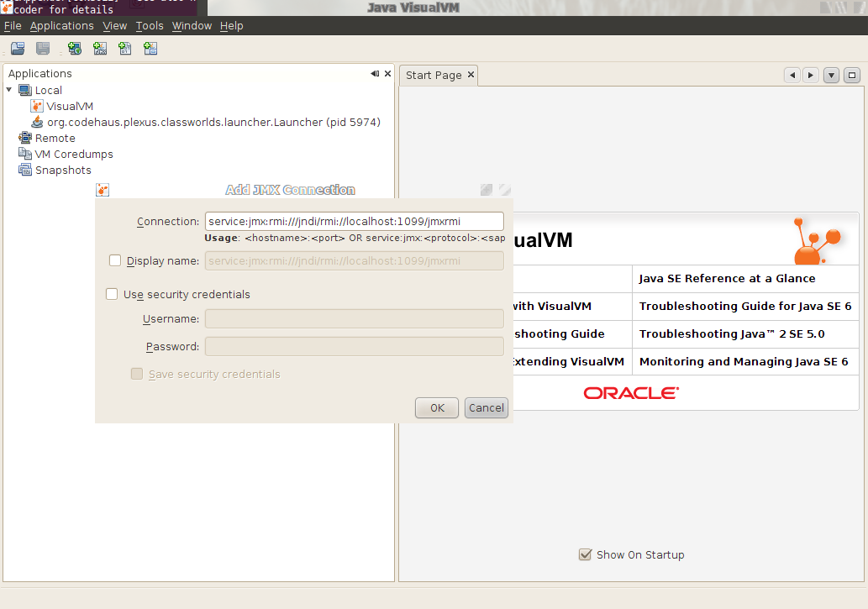Click the Oracle logo link
The height and width of the screenshot is (609, 868).
tap(631, 393)
